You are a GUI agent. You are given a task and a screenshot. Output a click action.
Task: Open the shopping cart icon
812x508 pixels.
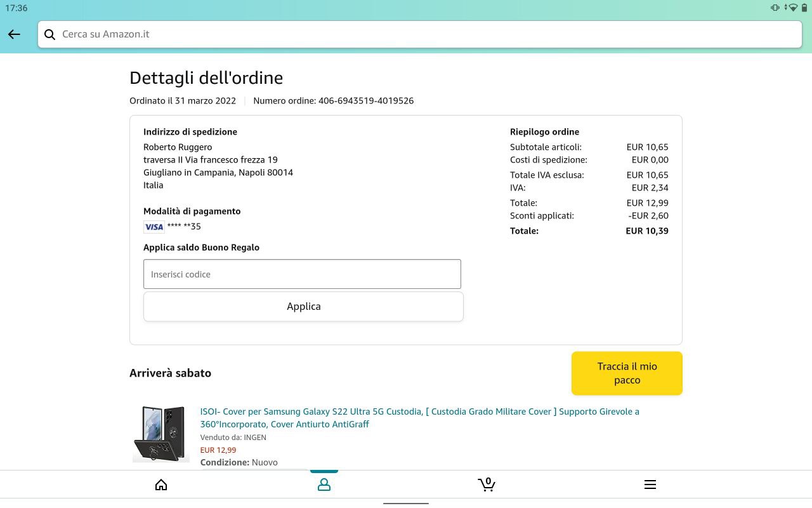tap(487, 485)
